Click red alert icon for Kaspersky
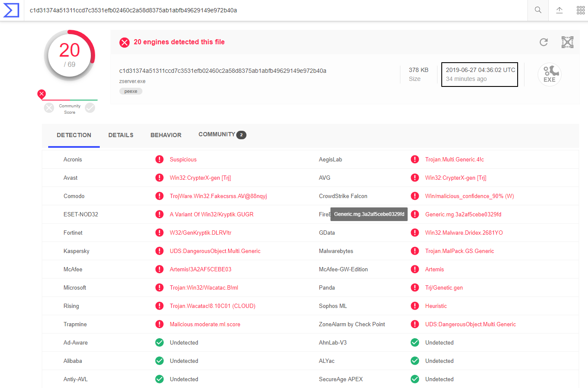This screenshot has width=588, height=388. (x=159, y=251)
